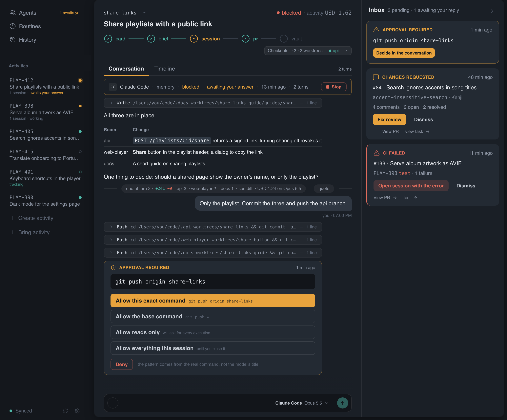The image size is (507, 420).
Task: Click the see diff link in turn summary
Action: [245, 189]
